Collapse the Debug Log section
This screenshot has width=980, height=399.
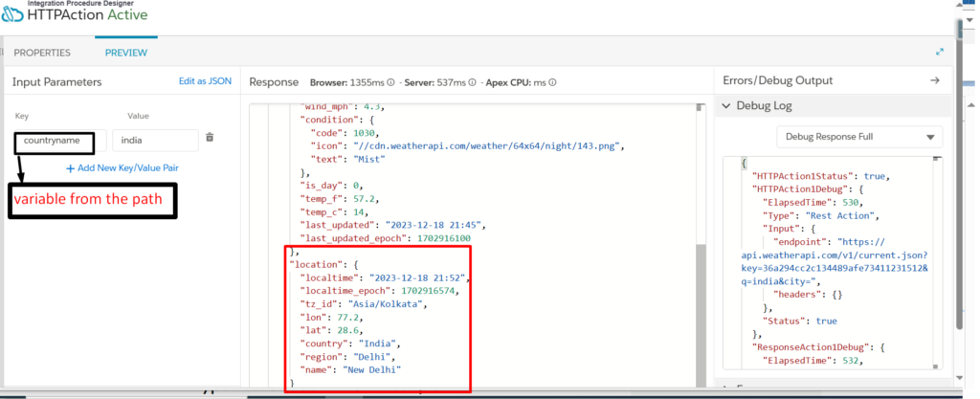[726, 106]
